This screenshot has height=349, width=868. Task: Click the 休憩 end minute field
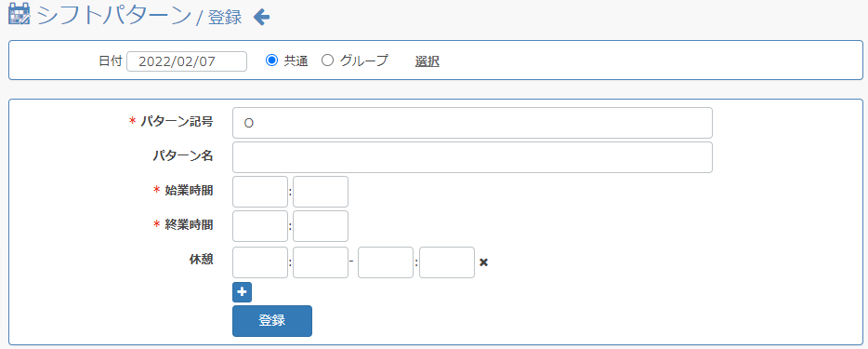coord(447,262)
